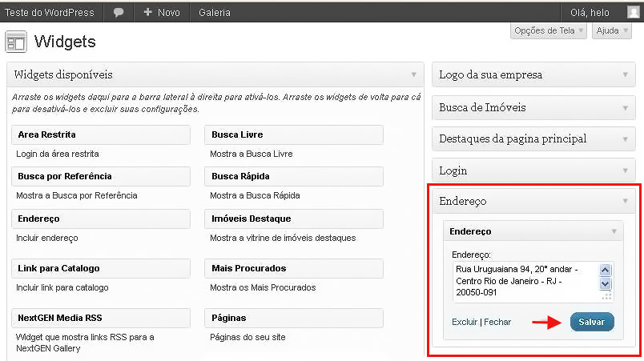Image resolution: width=644 pixels, height=361 pixels.
Task: Select the available Endereço widget in the list
Action: tap(101, 219)
